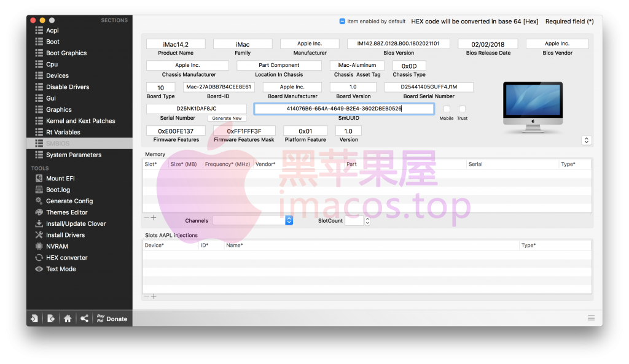Viewport: 629px width, 364px height.
Task: Click the Chassis Type field 0x0D
Action: pos(409,66)
